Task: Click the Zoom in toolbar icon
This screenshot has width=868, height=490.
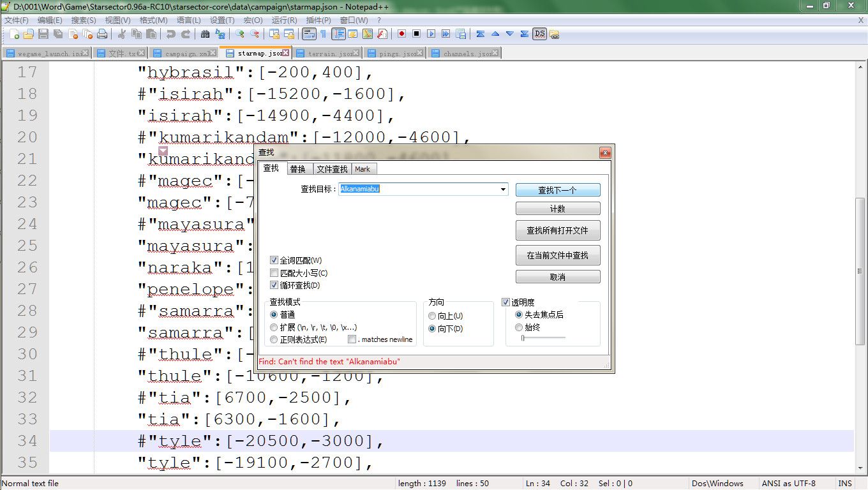Action: (240, 34)
